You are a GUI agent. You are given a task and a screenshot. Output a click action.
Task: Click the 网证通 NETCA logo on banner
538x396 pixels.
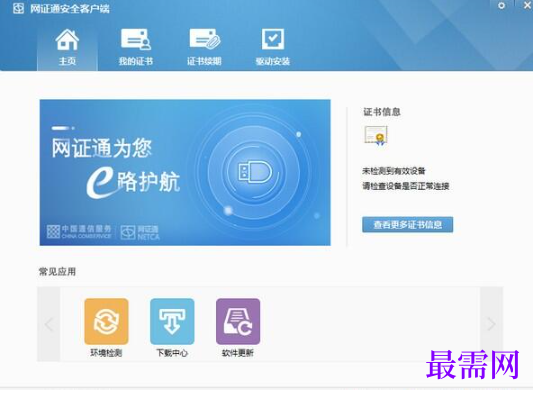140,232
